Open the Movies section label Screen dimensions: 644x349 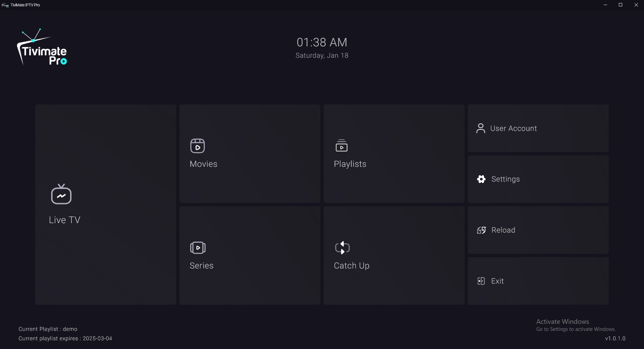(x=204, y=164)
